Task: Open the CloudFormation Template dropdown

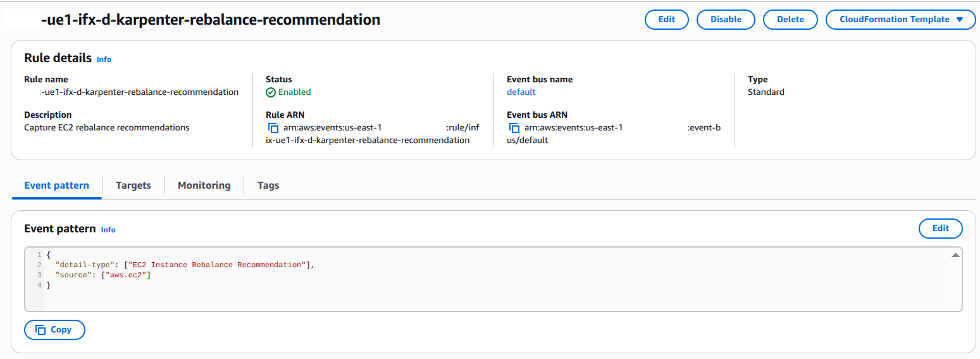Action: (901, 20)
